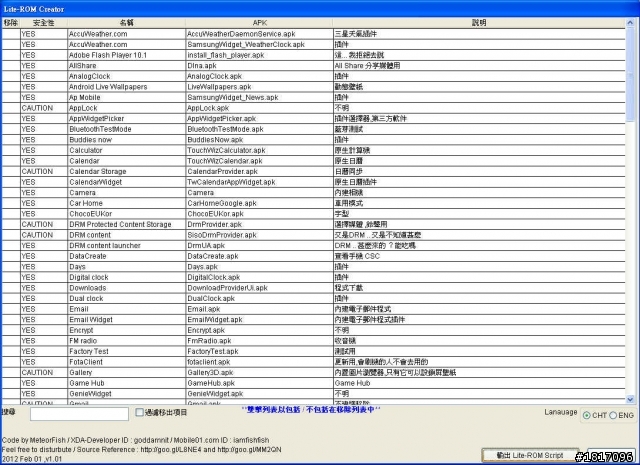
Task: Click the CAUTION cell in AppLock row
Action: pyautogui.click(x=44, y=108)
